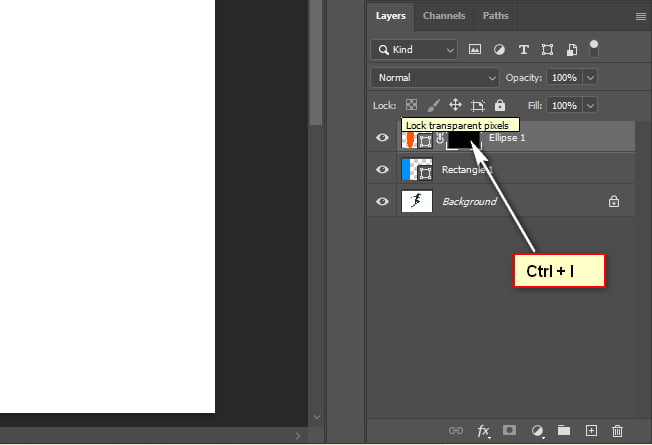Open the Opacity slider dropdown arrow
This screenshot has width=652, height=445.
[x=590, y=78]
